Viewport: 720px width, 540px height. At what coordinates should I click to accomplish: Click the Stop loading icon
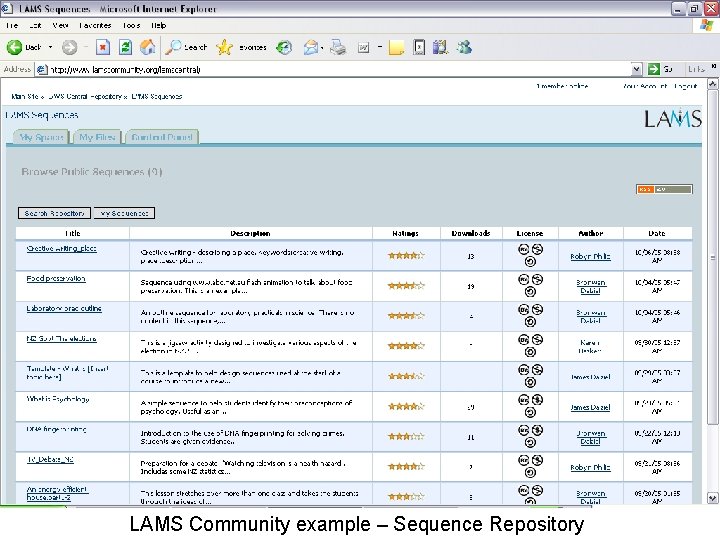pos(103,47)
